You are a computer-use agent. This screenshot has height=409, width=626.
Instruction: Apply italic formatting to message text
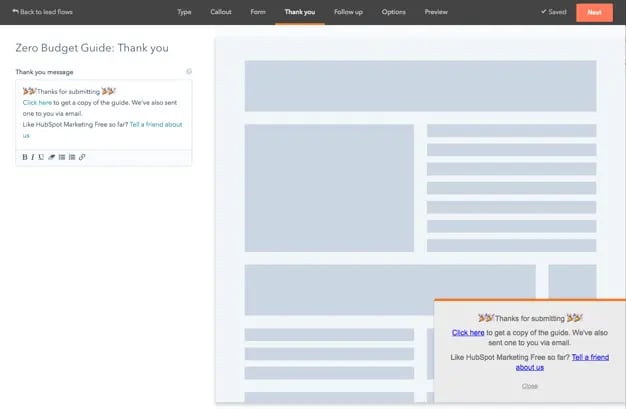[x=33, y=157]
